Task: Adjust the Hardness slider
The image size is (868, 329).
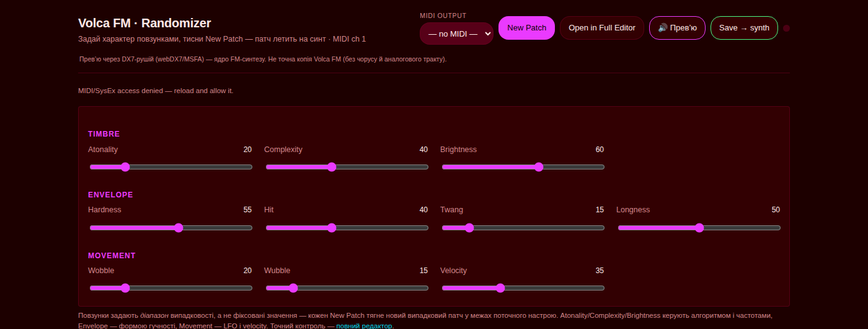Action: tap(171, 228)
